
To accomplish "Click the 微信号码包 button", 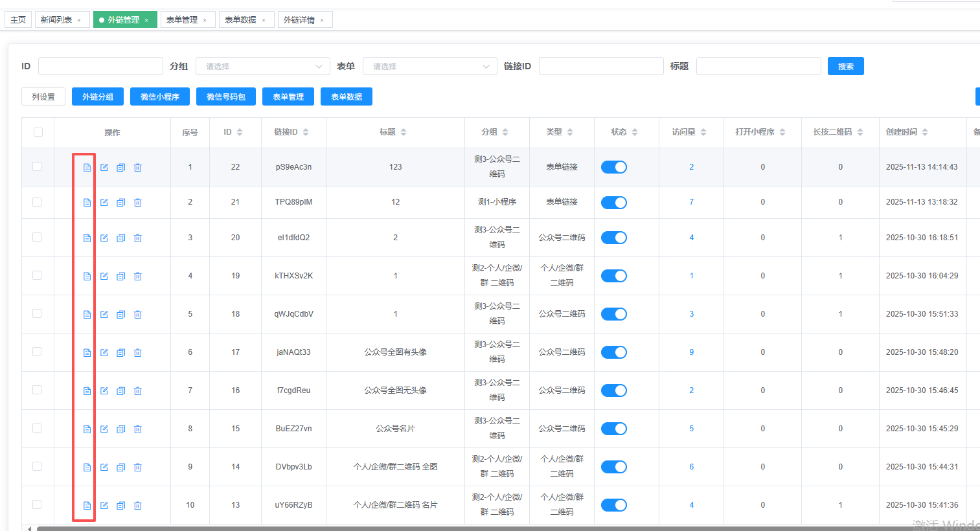I will (x=225, y=96).
